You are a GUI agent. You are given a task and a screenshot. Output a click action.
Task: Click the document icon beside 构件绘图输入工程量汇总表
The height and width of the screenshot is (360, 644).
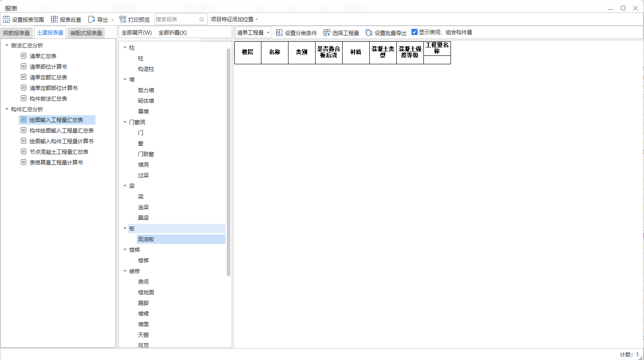(x=24, y=130)
